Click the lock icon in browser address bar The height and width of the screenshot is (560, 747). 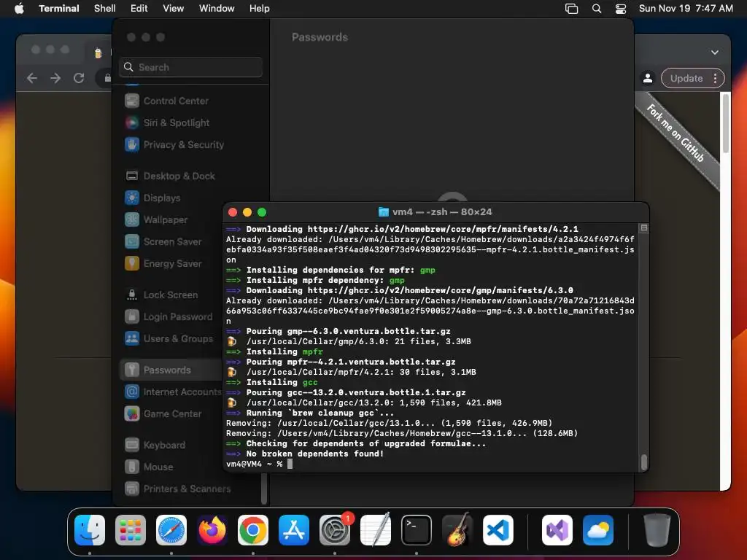108,78
